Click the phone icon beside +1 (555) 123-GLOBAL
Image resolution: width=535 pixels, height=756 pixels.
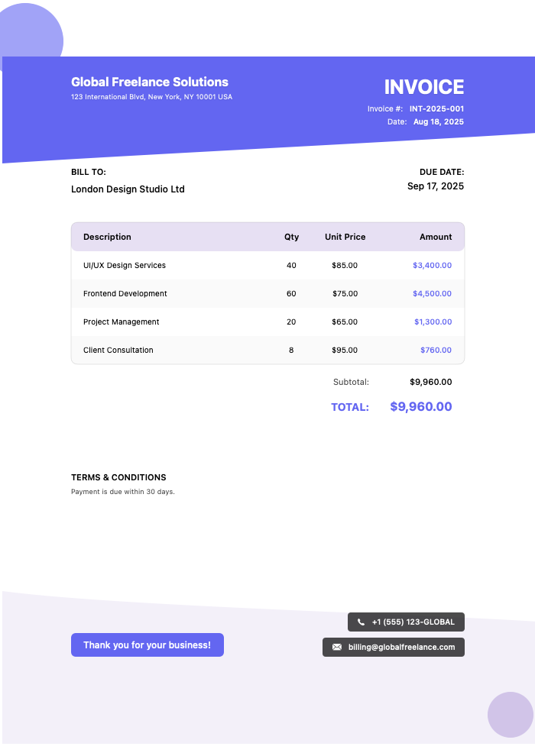tap(361, 622)
